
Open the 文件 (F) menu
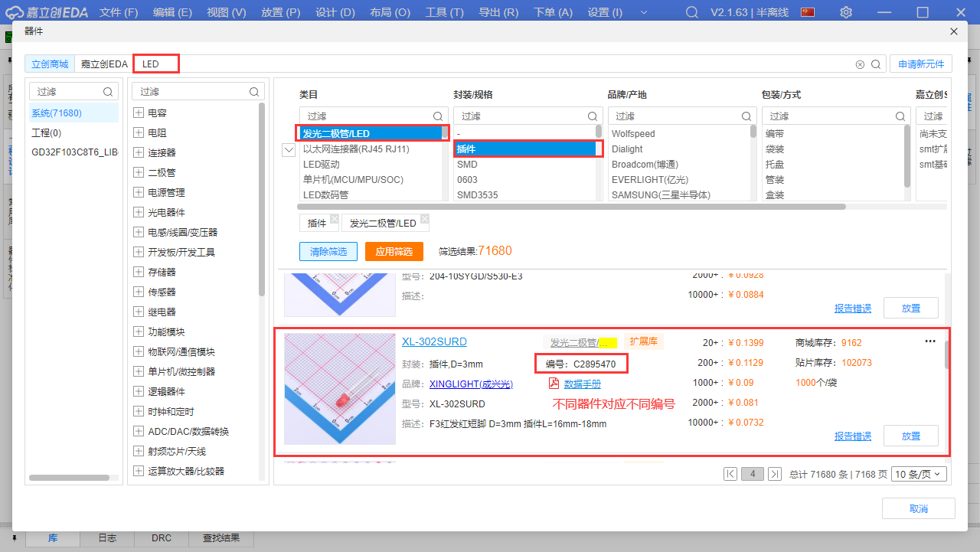point(119,12)
